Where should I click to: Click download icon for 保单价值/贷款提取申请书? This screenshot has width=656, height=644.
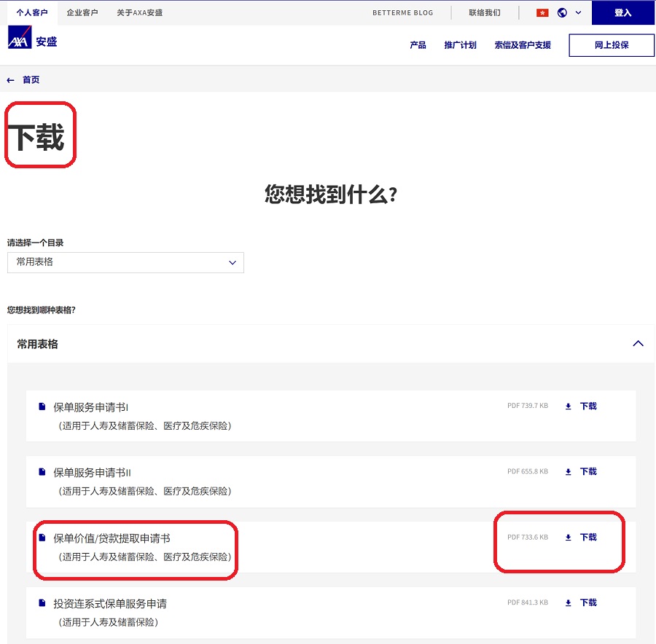click(x=569, y=538)
